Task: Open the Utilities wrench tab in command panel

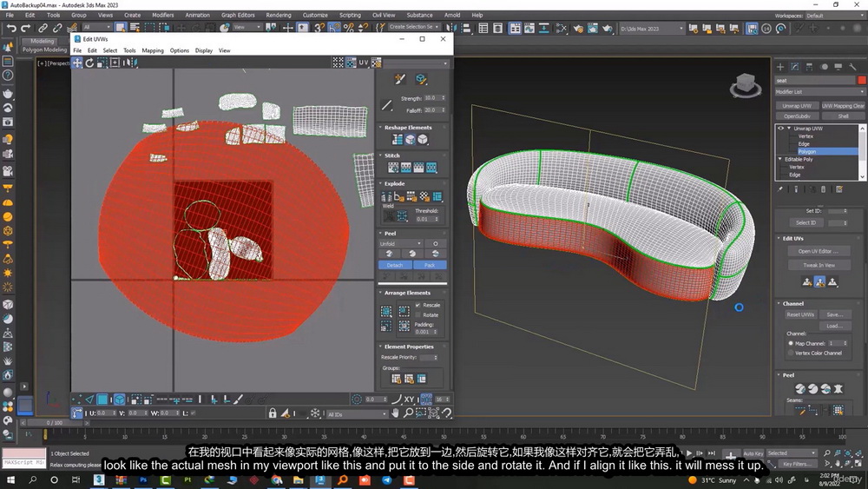Action: [x=852, y=67]
